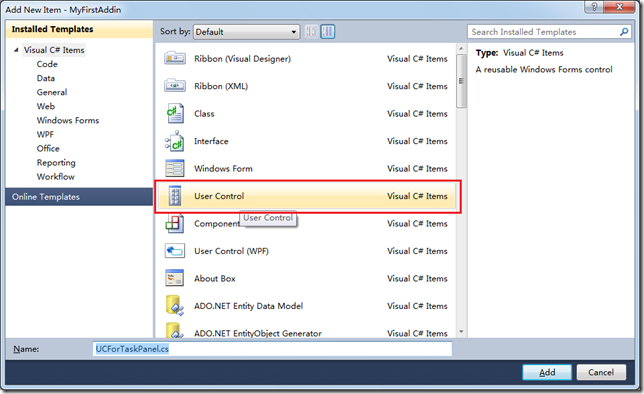Collapse the Visual C# Items tree node
Viewport: 644px width, 394px height.
[x=16, y=50]
